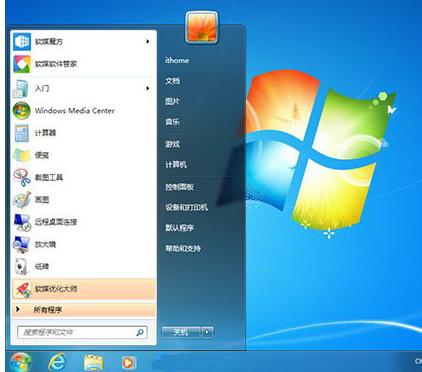Launch 软媒软件管家 from the Start menu
422x372 pixels.
point(84,64)
